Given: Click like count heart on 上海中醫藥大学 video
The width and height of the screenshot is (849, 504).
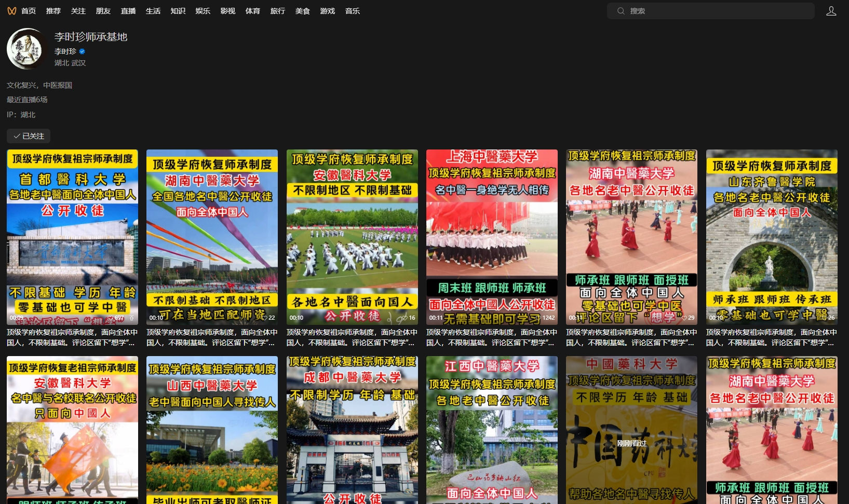Looking at the screenshot, I should pos(538,318).
